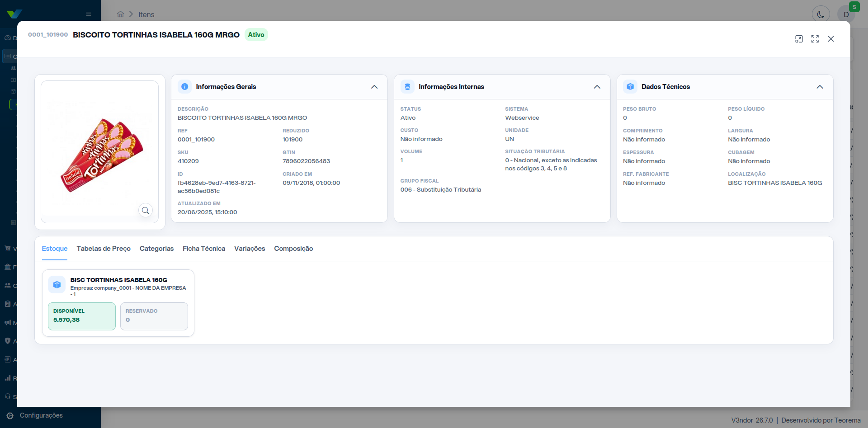Open the sidebar bar chart icon

click(x=8, y=378)
